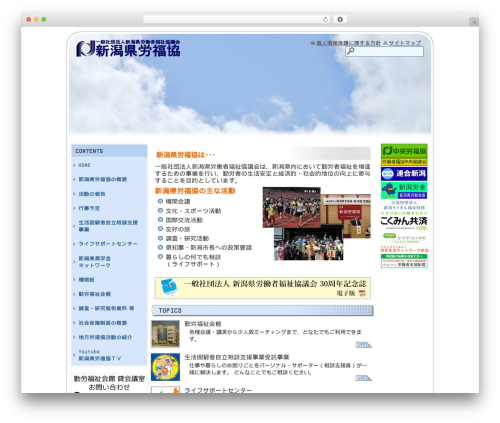500x423 pixels.
Task: Open 生活困窮者自立相談支援事業受託事業 topic link
Action: click(x=237, y=357)
